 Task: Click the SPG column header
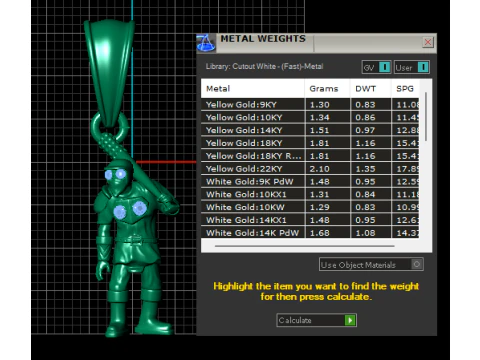tap(405, 89)
